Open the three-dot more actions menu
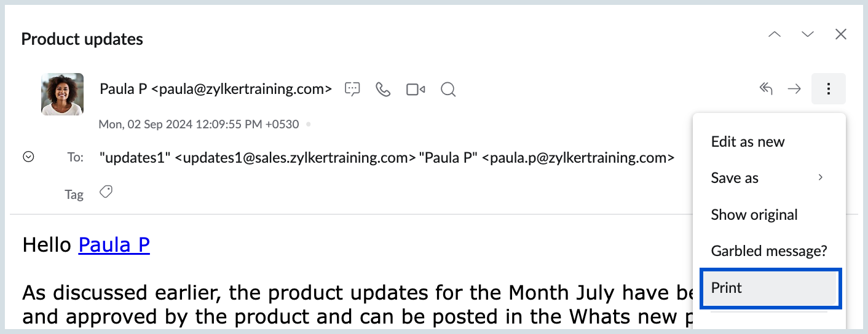This screenshot has width=868, height=334. [x=829, y=89]
